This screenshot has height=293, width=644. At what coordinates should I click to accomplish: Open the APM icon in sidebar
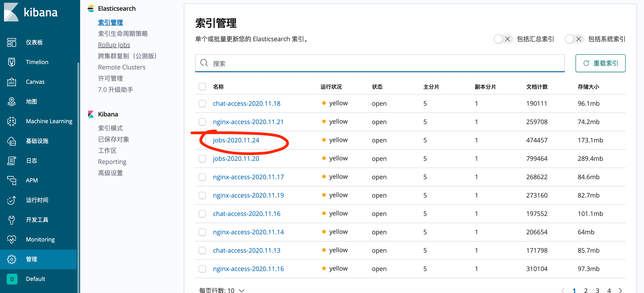point(11,180)
